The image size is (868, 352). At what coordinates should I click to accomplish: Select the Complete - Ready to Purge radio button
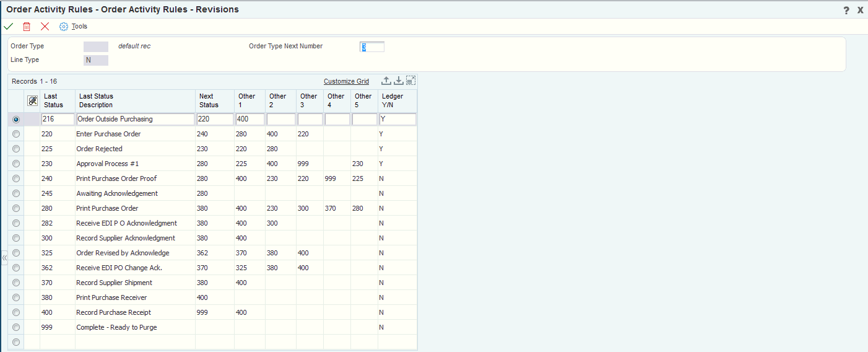pos(16,327)
